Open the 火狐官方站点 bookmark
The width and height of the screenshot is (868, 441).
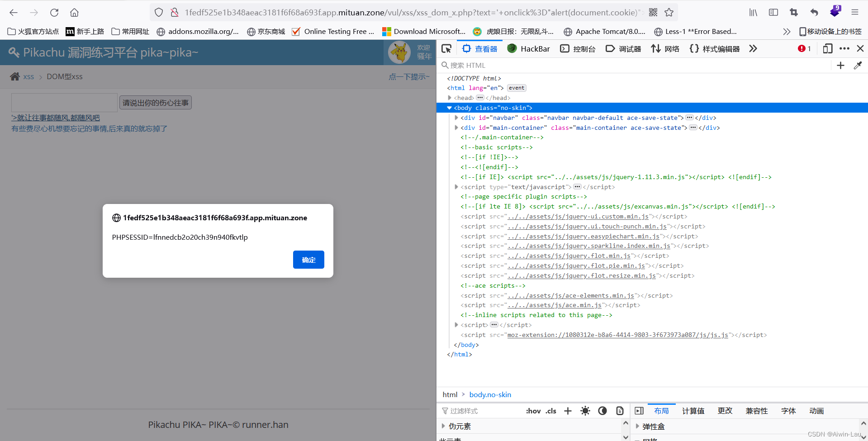(x=33, y=32)
